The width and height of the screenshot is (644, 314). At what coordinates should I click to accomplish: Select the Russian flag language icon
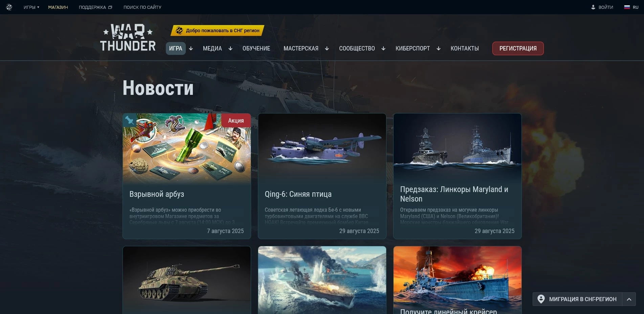pos(628,6)
